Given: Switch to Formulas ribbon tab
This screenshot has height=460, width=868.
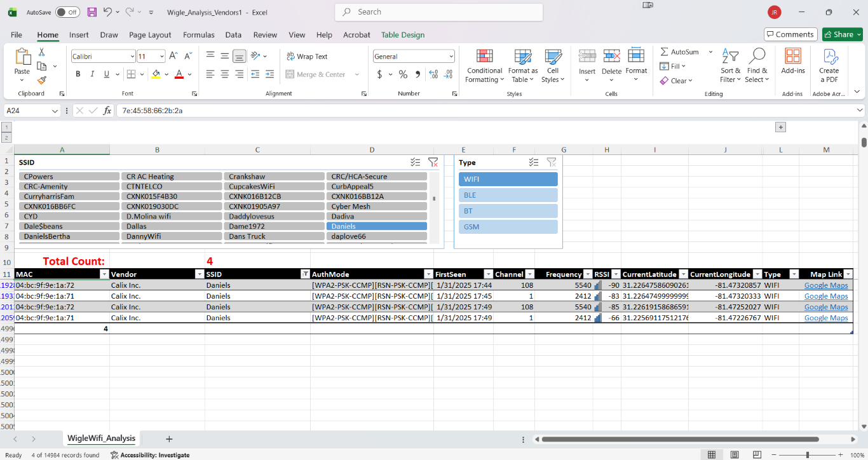Looking at the screenshot, I should click(199, 35).
